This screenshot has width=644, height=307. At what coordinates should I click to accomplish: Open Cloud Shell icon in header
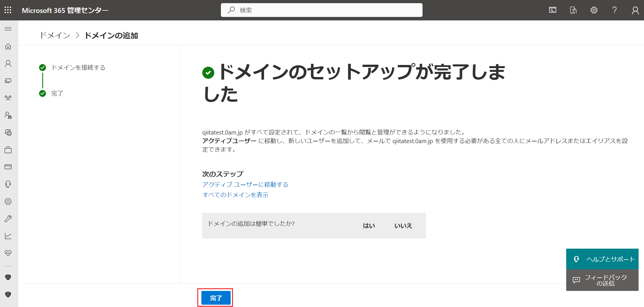pos(553,10)
